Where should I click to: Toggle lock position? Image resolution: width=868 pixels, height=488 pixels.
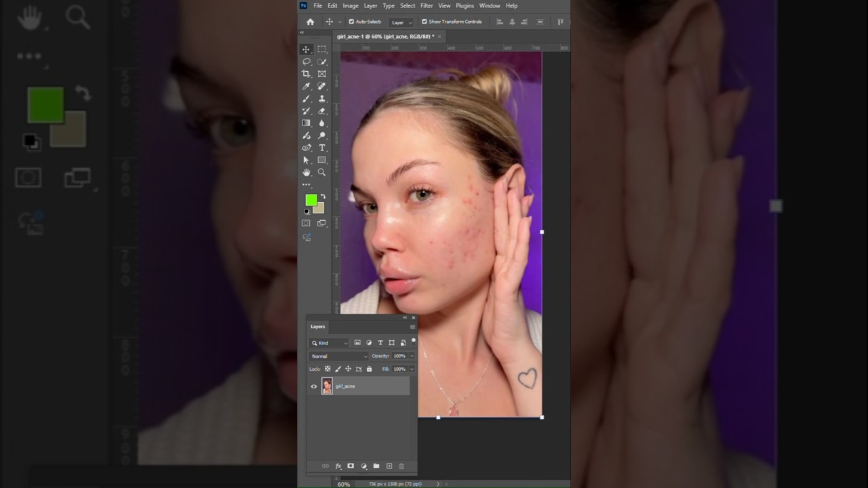[348, 369]
